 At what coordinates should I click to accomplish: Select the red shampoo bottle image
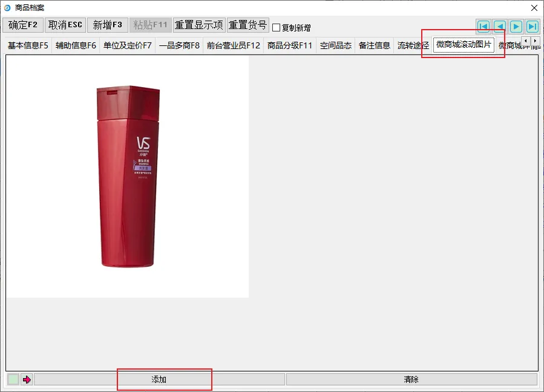click(x=128, y=177)
